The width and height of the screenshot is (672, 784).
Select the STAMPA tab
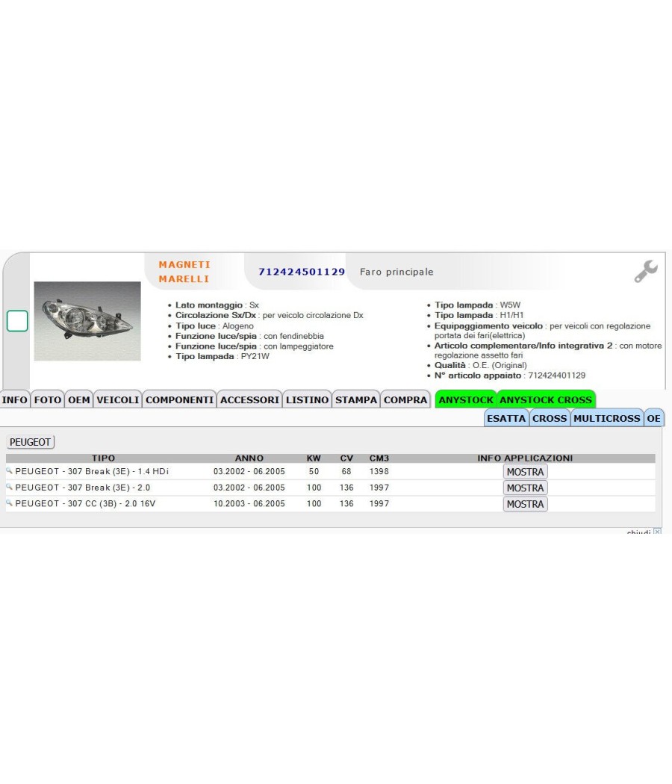[356, 399]
